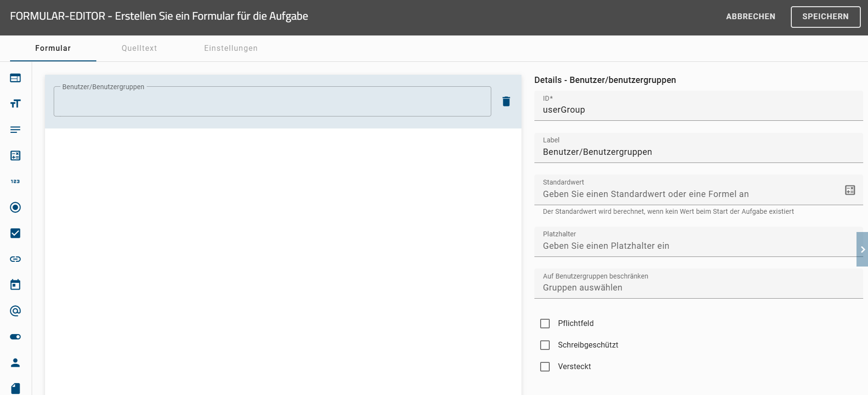Add an email (@) field element
The width and height of the screenshot is (868, 395).
click(15, 311)
